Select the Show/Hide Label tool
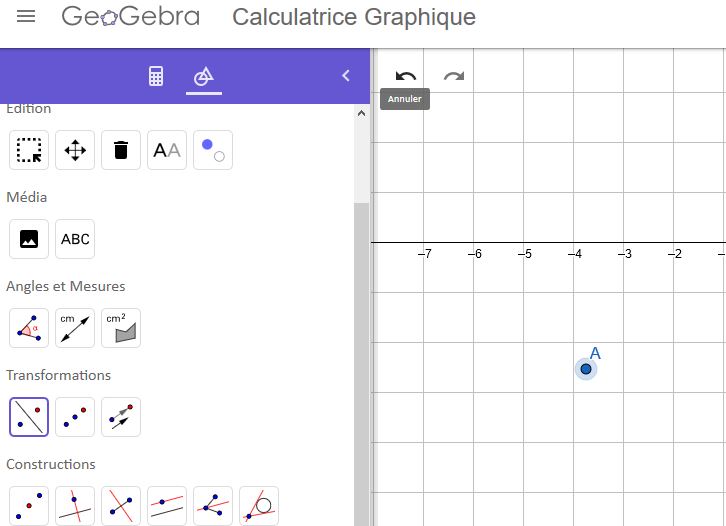Image resolution: width=726 pixels, height=526 pixels. point(167,150)
